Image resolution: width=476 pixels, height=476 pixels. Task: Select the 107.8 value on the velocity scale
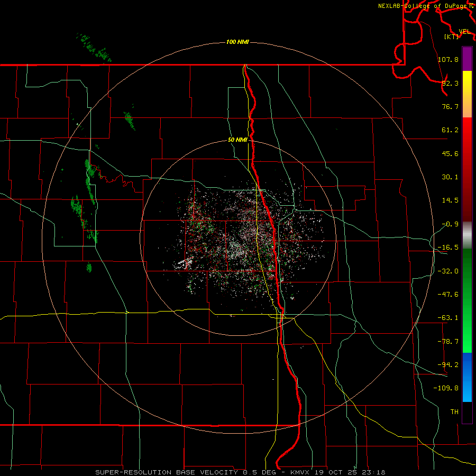[448, 59]
